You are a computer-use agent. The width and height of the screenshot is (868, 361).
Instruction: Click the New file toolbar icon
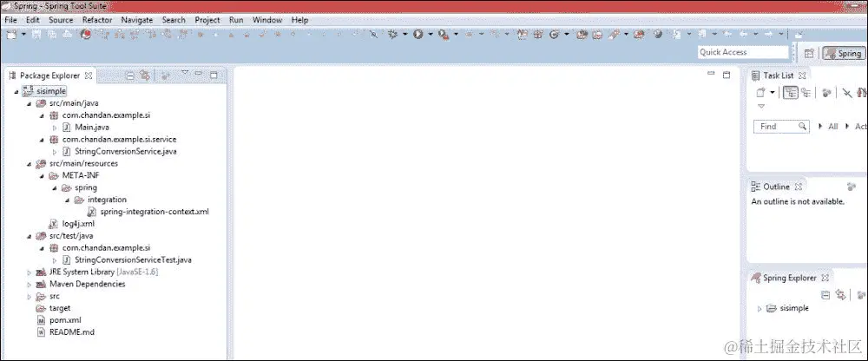tap(11, 35)
